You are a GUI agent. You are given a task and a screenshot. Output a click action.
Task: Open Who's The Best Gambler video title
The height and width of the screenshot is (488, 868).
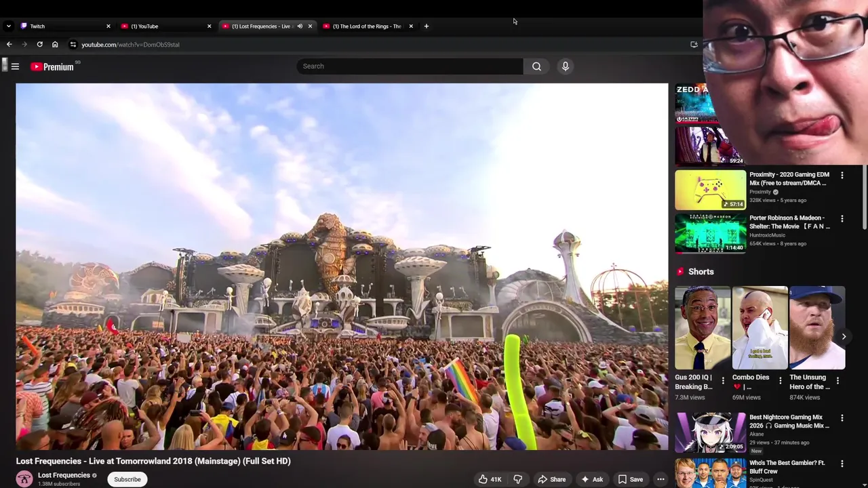pyautogui.click(x=787, y=467)
